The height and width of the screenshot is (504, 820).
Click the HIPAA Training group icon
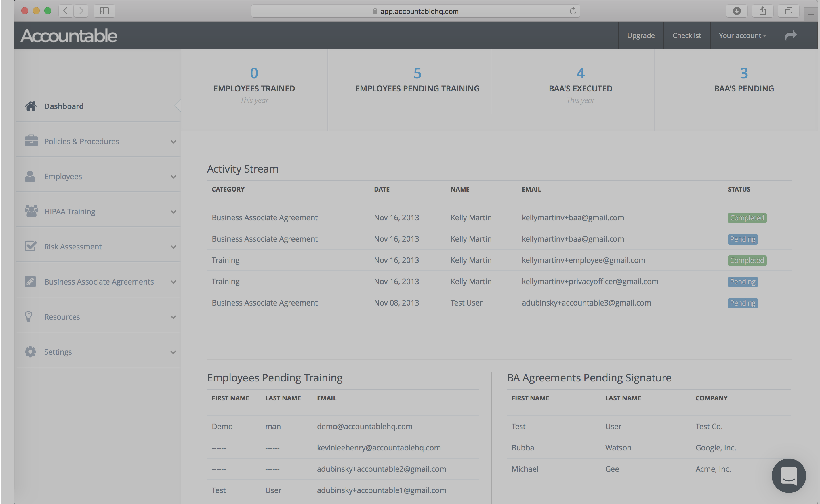(31, 211)
